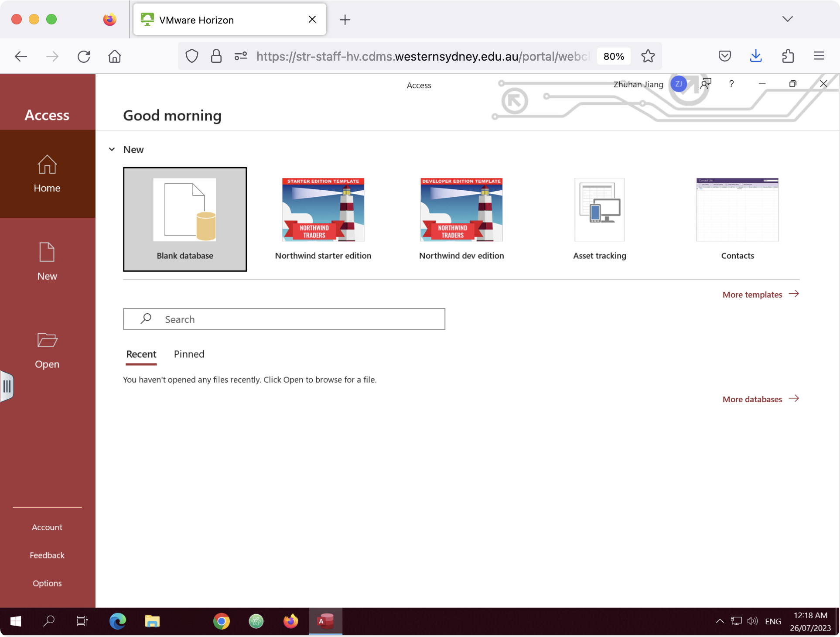Open the volume tray icon
This screenshot has height=637, width=840.
(752, 621)
